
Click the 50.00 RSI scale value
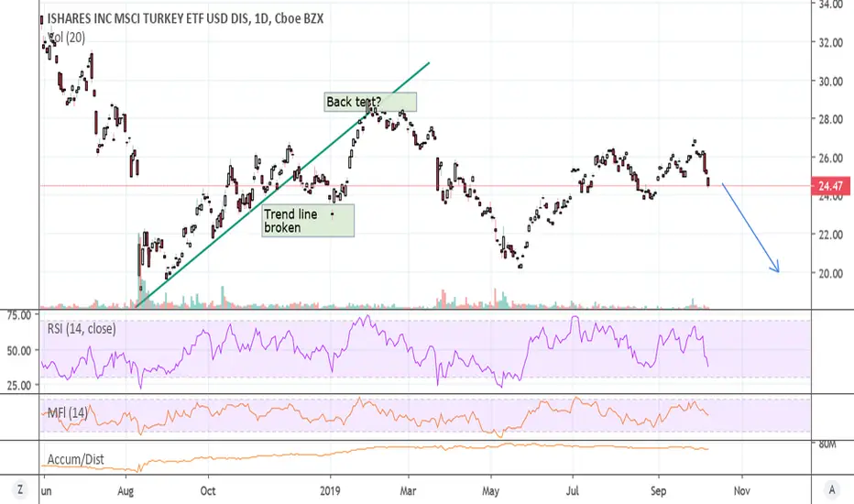tap(18, 350)
